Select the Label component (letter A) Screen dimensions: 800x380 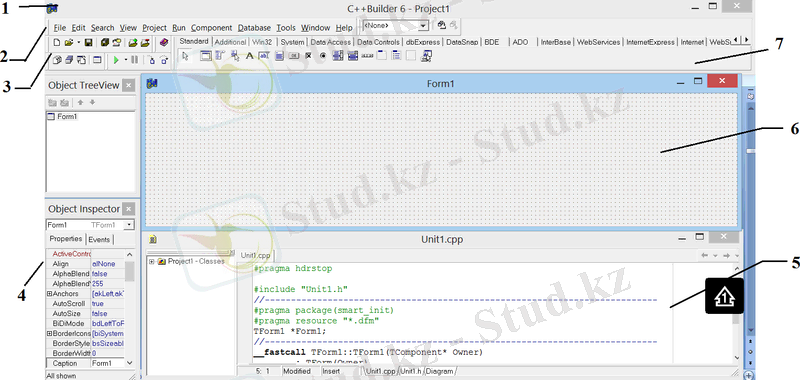tap(249, 56)
